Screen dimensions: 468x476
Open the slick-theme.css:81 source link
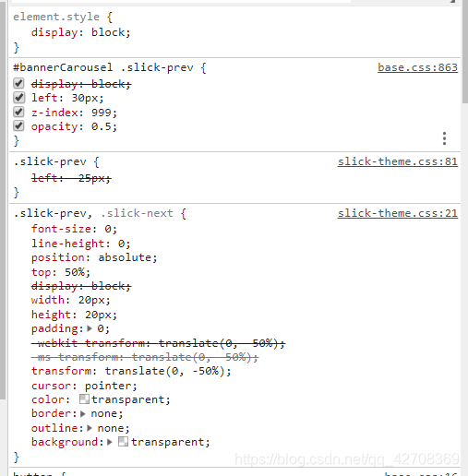click(398, 161)
